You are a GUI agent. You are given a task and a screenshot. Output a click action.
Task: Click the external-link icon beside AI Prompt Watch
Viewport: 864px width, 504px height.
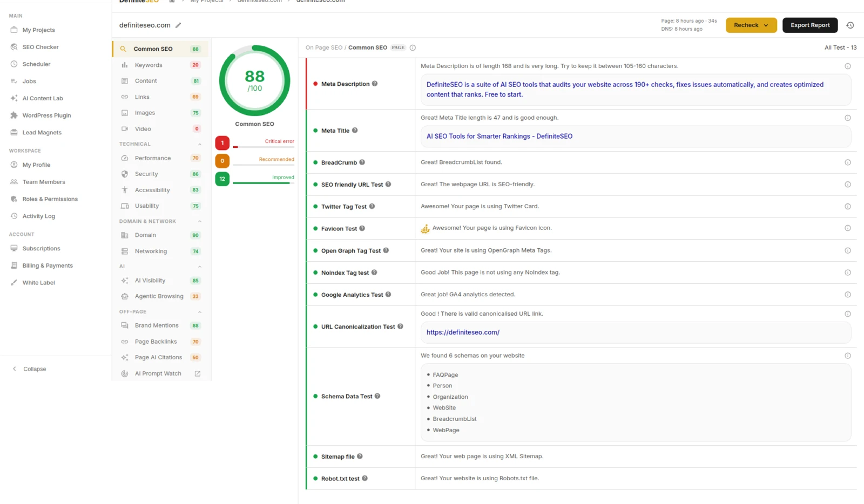(198, 373)
